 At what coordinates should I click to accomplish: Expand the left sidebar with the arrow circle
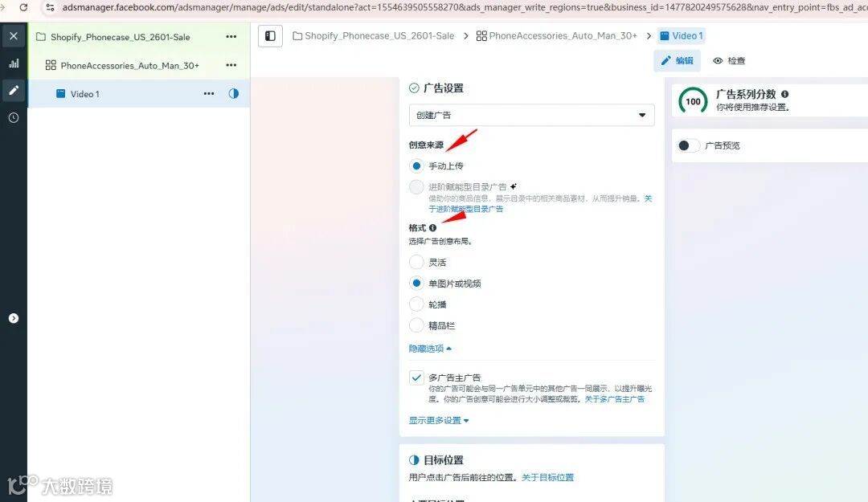pos(14,318)
